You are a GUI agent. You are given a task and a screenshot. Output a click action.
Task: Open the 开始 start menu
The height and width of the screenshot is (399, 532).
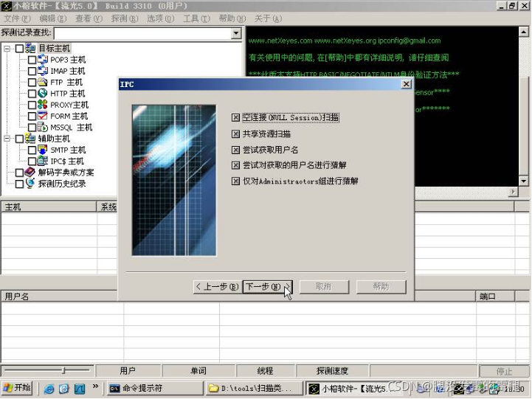click(18, 388)
